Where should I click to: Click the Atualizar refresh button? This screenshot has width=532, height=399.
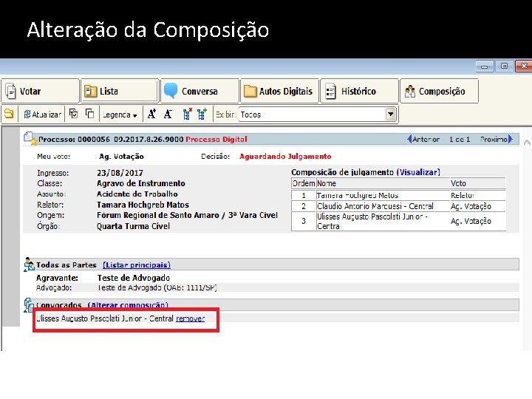point(43,115)
